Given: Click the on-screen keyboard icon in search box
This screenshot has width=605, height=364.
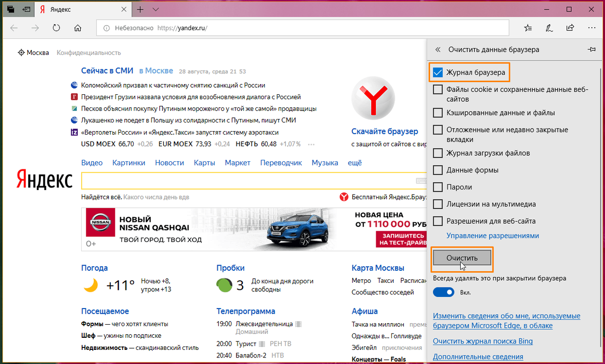Looking at the screenshot, I should [420, 180].
